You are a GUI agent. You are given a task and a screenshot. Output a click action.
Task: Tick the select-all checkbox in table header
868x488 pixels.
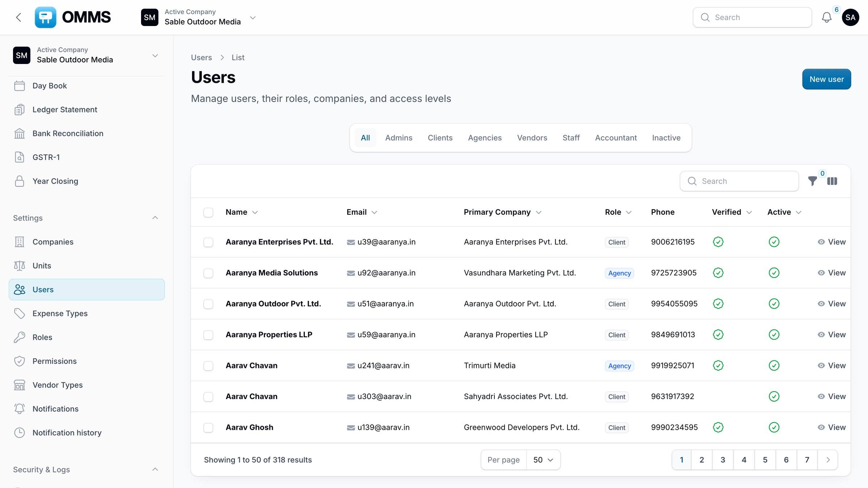click(208, 212)
